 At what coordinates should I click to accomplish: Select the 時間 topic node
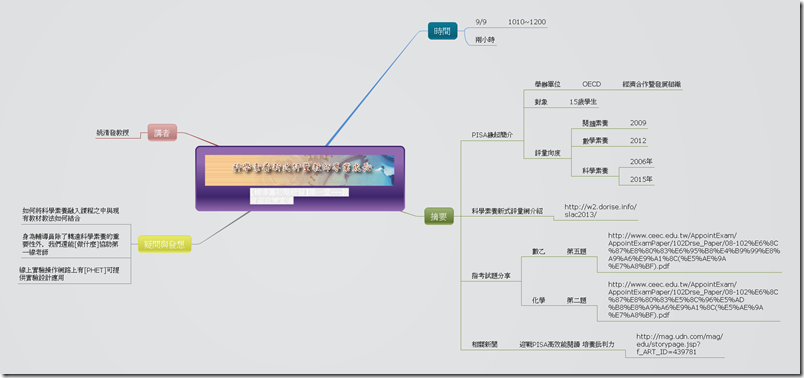click(442, 31)
